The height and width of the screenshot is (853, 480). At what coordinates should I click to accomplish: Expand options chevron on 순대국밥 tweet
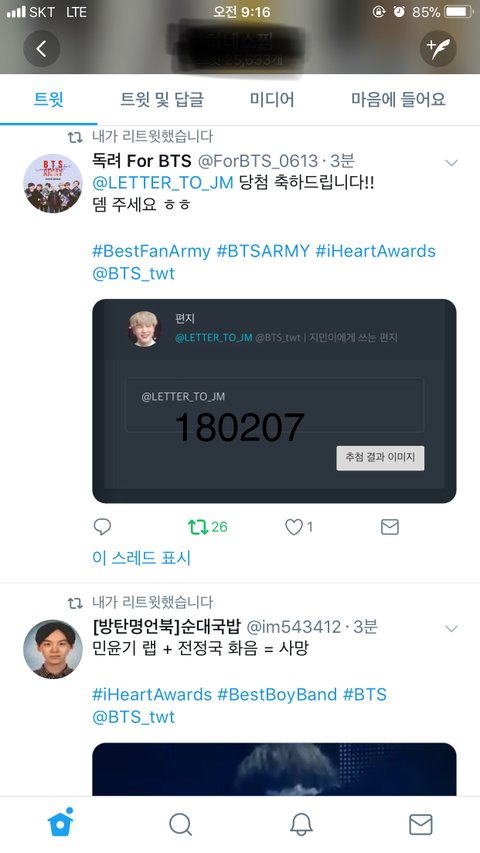click(x=451, y=629)
